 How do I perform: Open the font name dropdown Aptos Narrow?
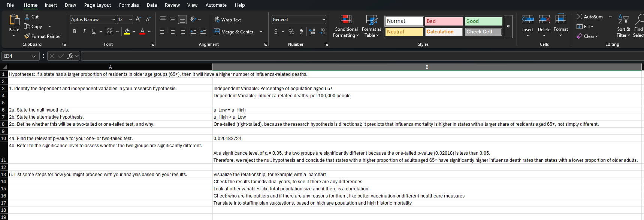click(x=114, y=20)
